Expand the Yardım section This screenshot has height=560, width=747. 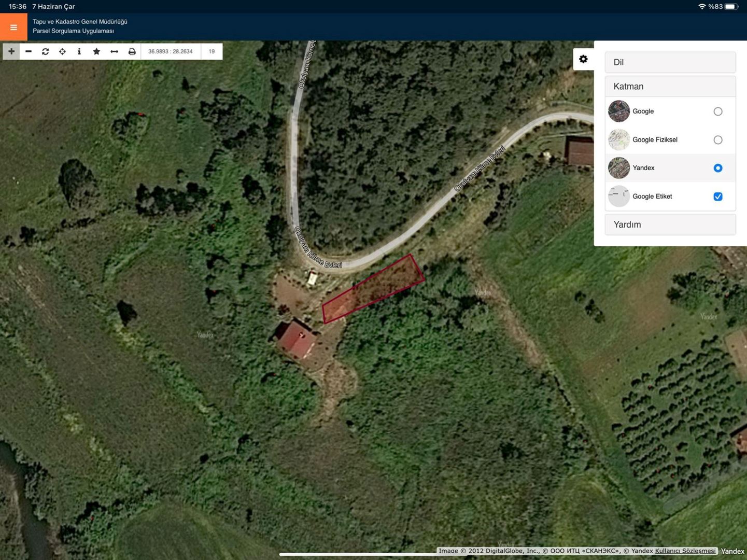pyautogui.click(x=670, y=225)
